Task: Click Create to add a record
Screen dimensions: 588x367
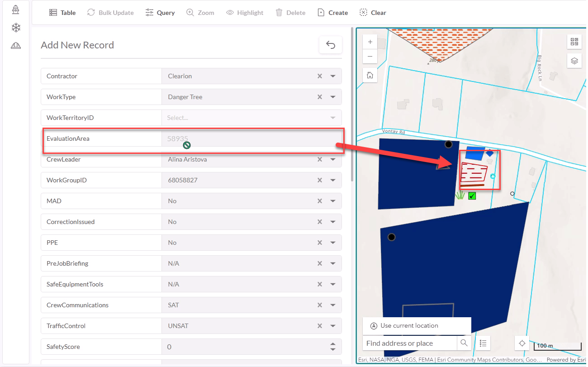Action: (x=333, y=13)
